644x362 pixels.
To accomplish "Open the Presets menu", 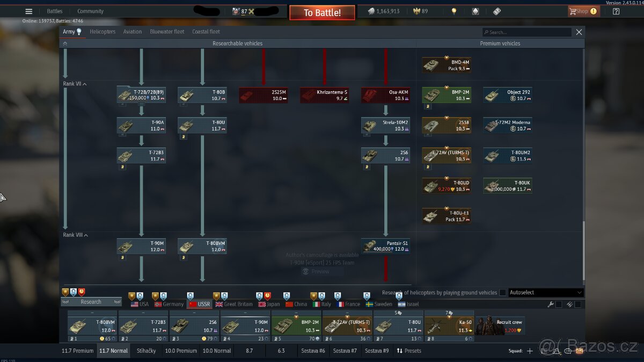I will coord(409,351).
